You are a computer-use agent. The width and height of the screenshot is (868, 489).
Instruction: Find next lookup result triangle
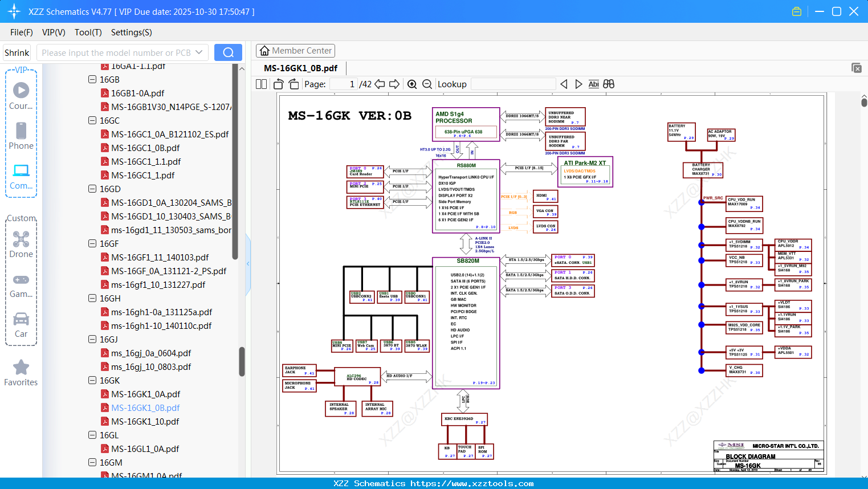(578, 84)
